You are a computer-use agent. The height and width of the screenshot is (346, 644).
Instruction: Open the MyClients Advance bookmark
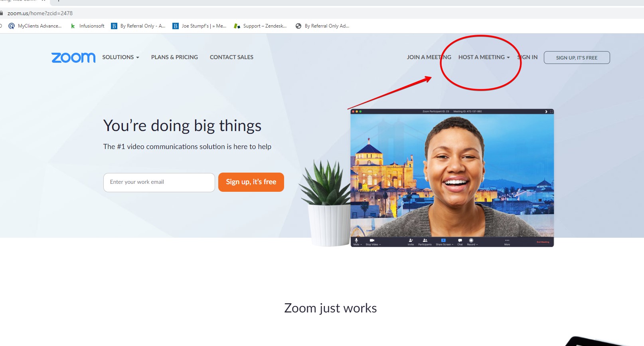pyautogui.click(x=35, y=26)
